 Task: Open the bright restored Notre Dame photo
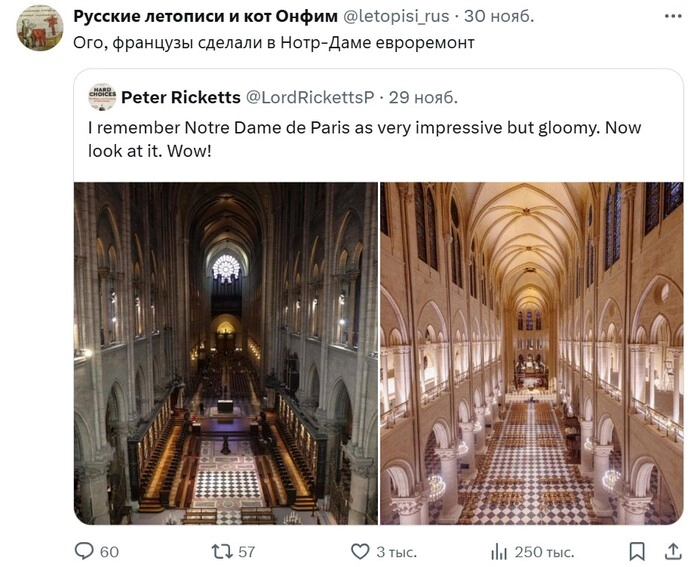click(531, 353)
